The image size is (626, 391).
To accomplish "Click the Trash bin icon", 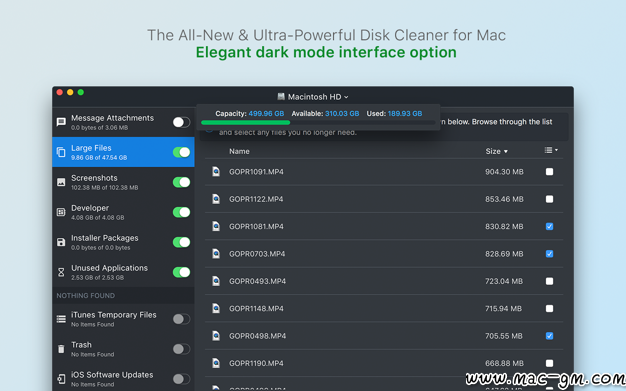I will point(61,349).
